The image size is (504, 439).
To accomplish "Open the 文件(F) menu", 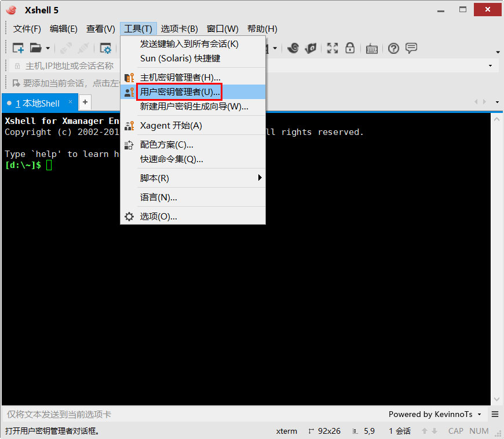I will pyautogui.click(x=27, y=29).
